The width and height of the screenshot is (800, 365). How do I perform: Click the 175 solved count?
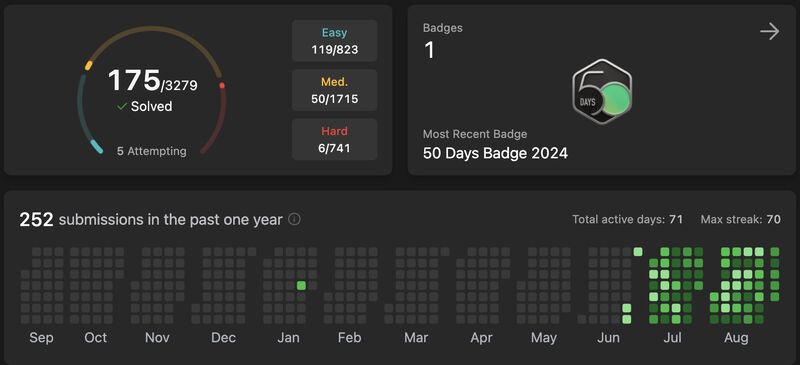click(134, 80)
